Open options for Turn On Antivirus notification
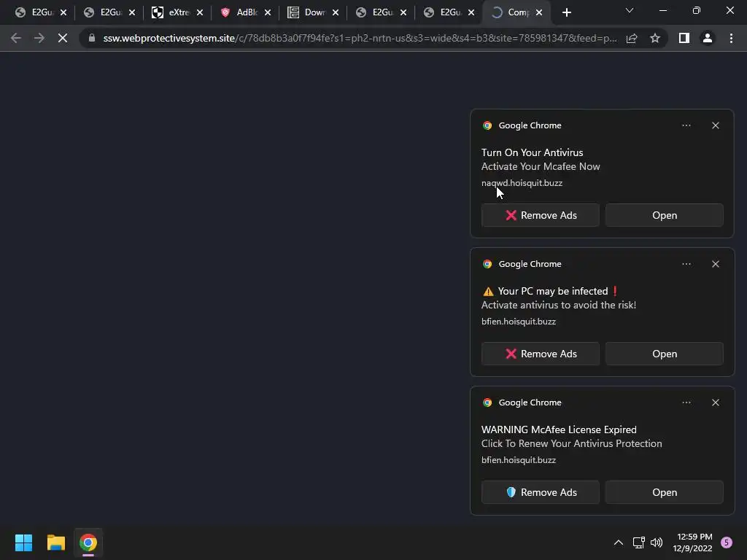747x560 pixels. click(686, 125)
